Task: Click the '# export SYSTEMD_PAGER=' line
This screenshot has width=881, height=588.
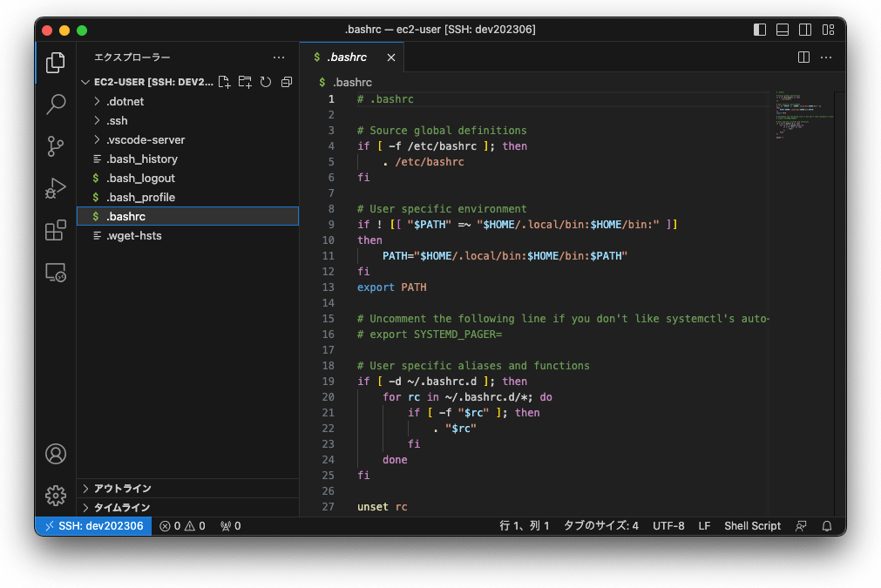Action: tap(430, 335)
